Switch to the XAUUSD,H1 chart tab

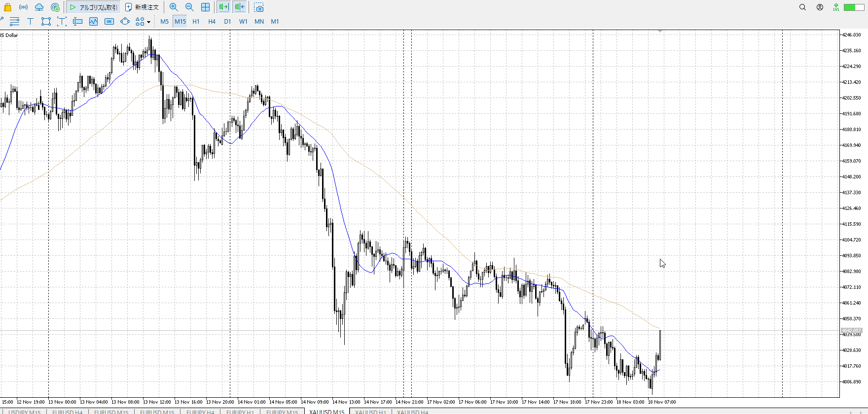[370, 412]
